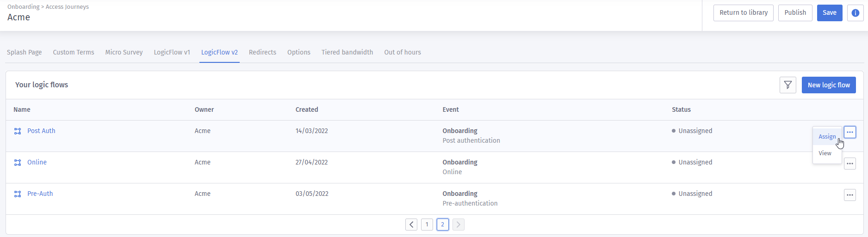Click Return to library
Image resolution: width=868 pixels, height=237 pixels.
[743, 13]
